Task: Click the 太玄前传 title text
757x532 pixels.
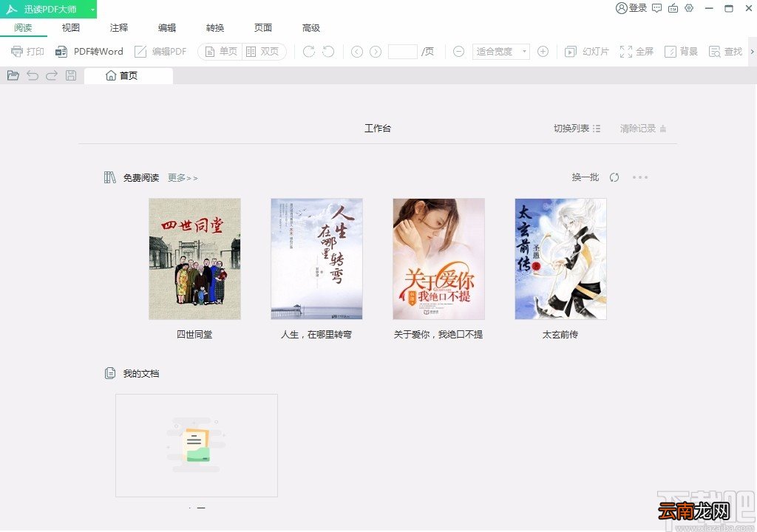Action: pyautogui.click(x=560, y=335)
